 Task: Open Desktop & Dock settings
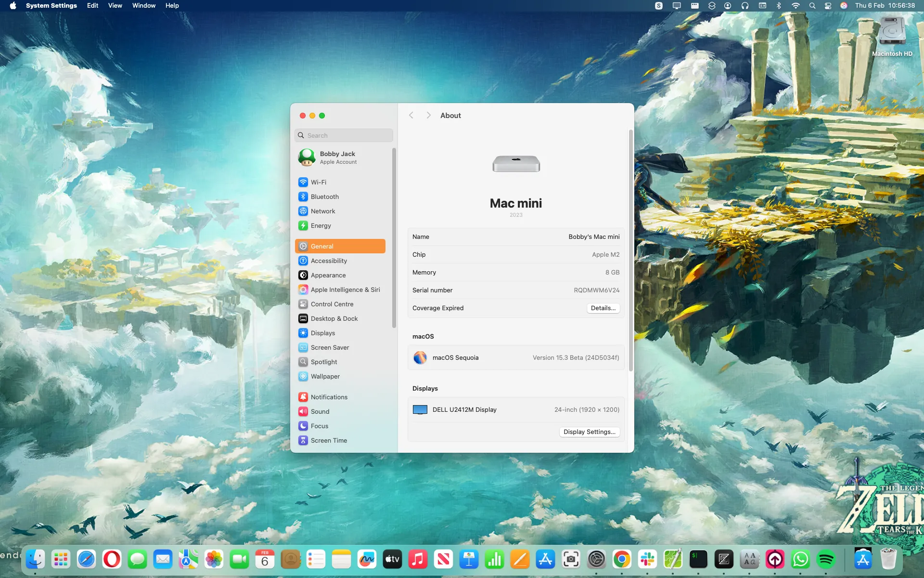coord(334,318)
